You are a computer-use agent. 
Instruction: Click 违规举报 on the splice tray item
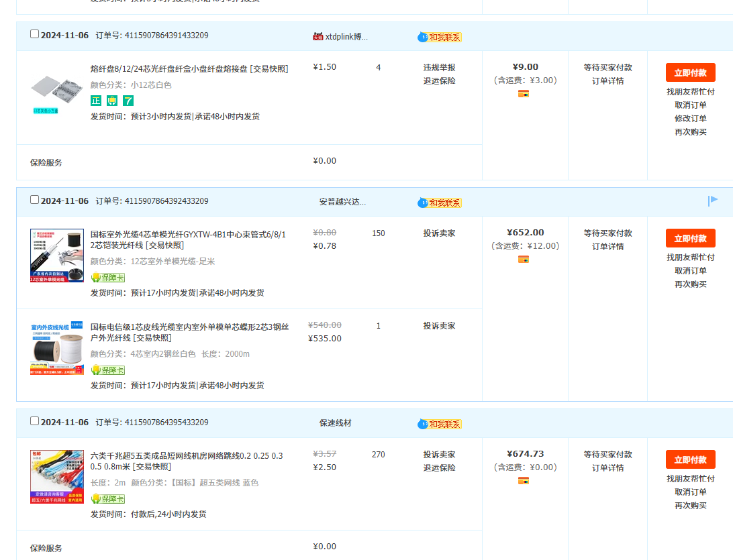(x=439, y=68)
